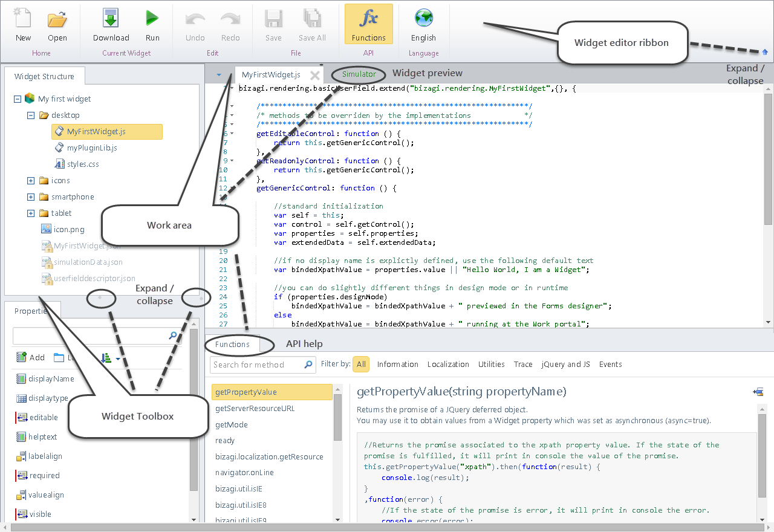Viewport: 774px width, 532px height.
Task: Select the helptext property
Action: point(43,437)
